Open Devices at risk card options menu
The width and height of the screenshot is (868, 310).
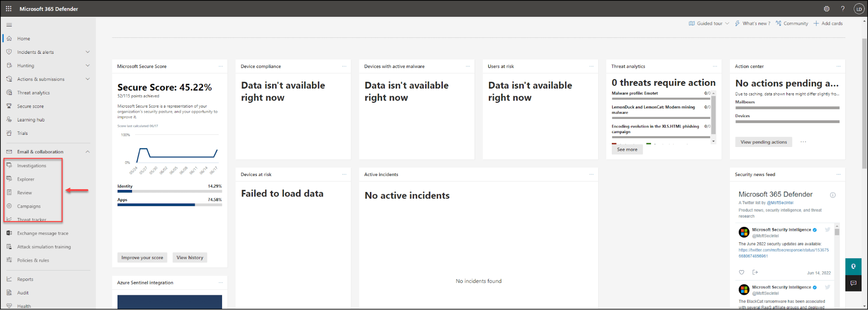click(x=344, y=174)
